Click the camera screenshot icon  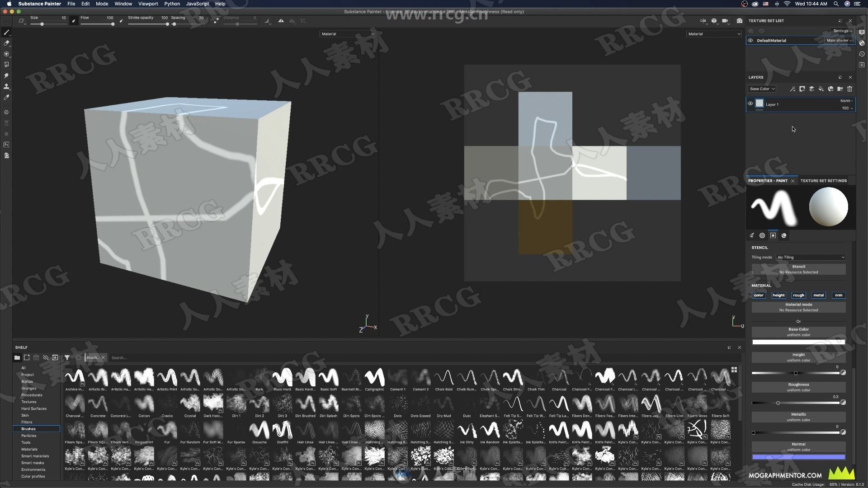point(739,21)
